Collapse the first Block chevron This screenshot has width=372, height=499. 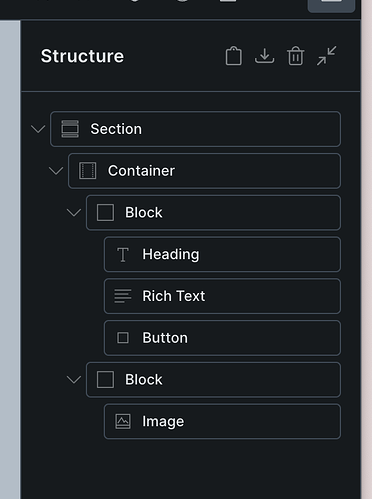pos(74,213)
